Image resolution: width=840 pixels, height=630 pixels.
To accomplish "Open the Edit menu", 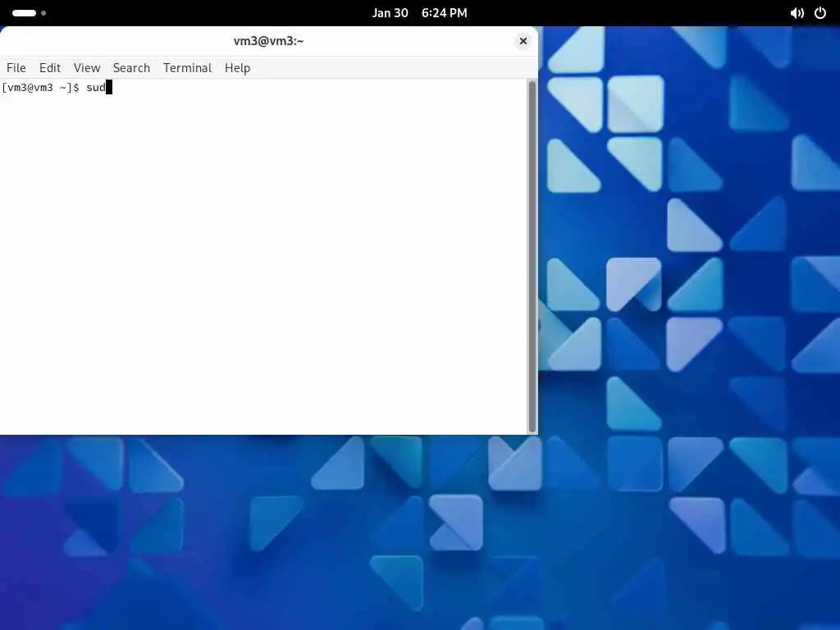I will point(50,68).
